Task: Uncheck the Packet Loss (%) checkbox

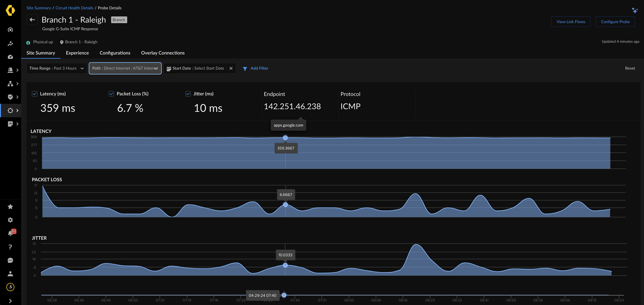Action: click(111, 94)
